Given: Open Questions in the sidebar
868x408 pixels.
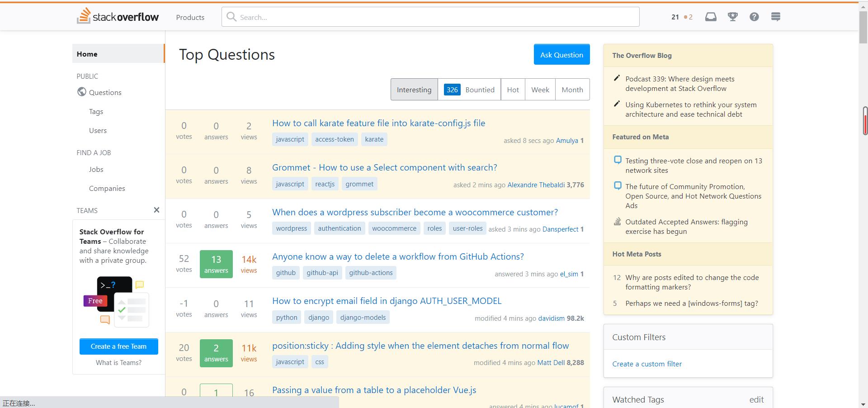Looking at the screenshot, I should 105,92.
